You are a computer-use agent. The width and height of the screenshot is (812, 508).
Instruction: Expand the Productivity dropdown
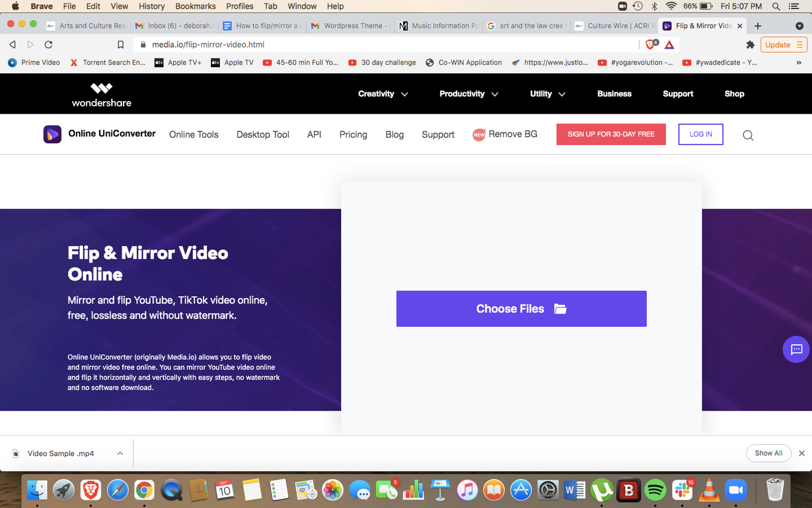(468, 93)
